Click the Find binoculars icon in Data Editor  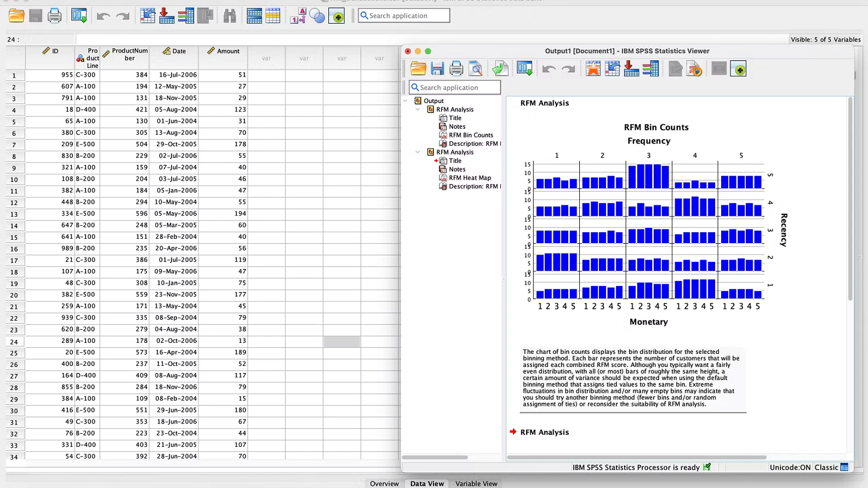(x=230, y=16)
